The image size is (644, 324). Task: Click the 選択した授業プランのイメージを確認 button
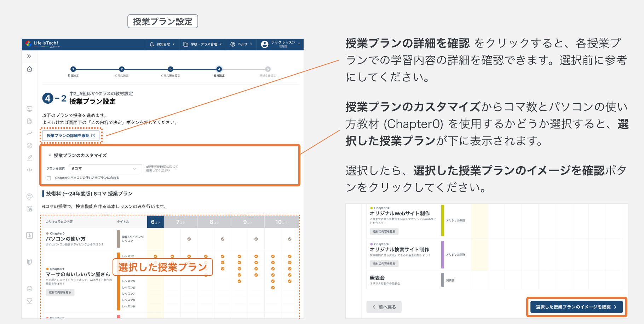(576, 307)
